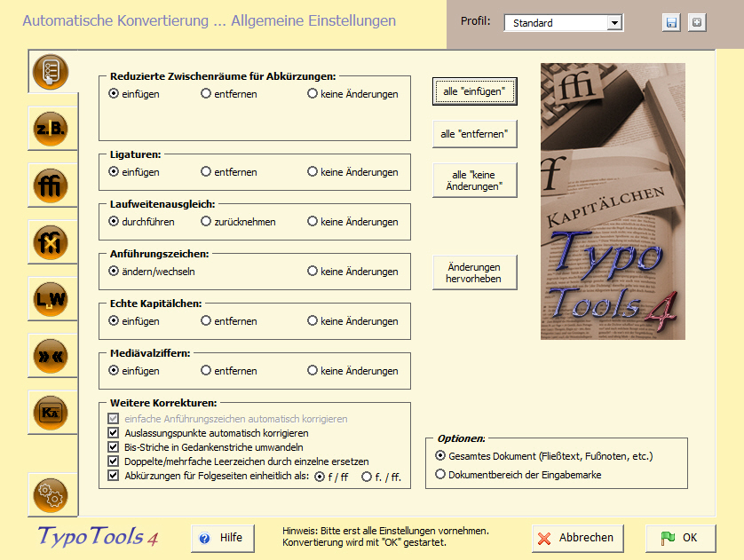Viewport: 744px width, 560px height.
Task: Save the current profile with the disk icon
Action: tap(671, 22)
